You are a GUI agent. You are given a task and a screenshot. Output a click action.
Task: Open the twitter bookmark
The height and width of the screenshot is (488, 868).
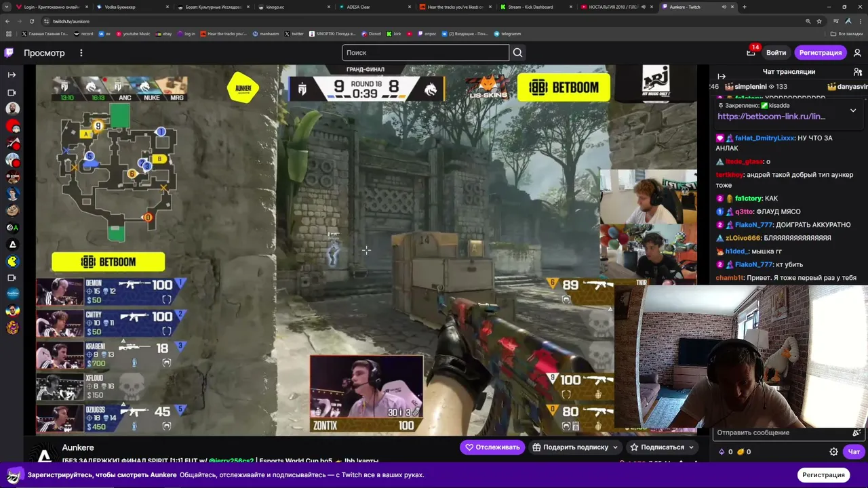click(x=294, y=34)
